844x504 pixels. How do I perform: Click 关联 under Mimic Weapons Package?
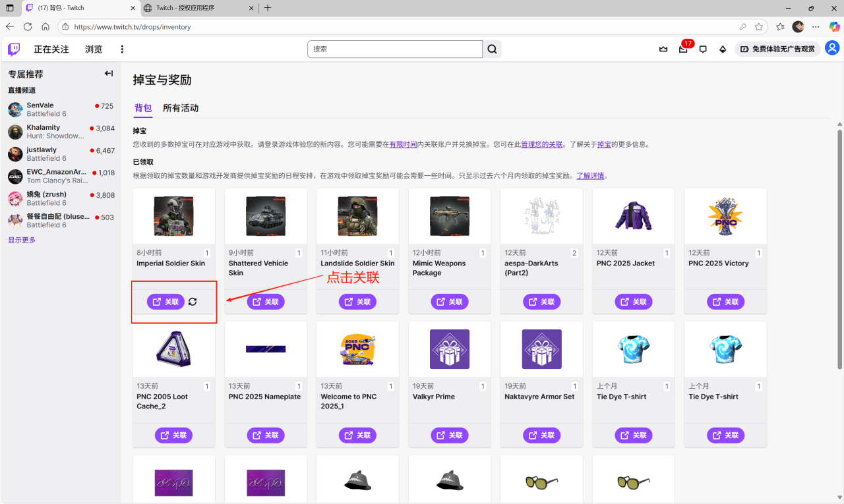450,302
